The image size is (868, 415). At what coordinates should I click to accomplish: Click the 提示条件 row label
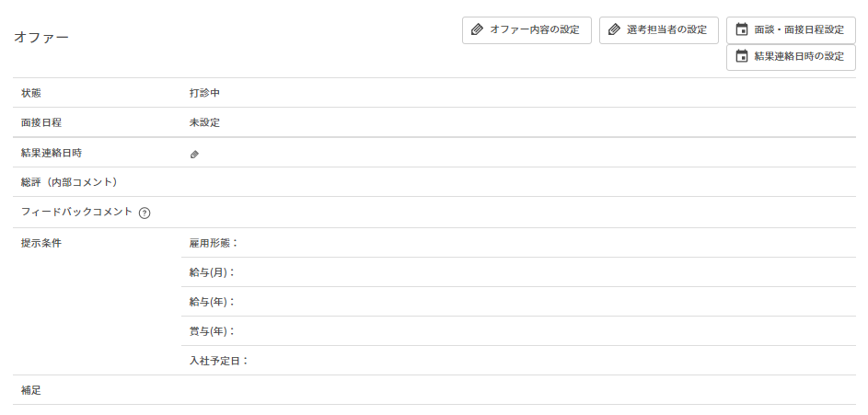tap(41, 243)
